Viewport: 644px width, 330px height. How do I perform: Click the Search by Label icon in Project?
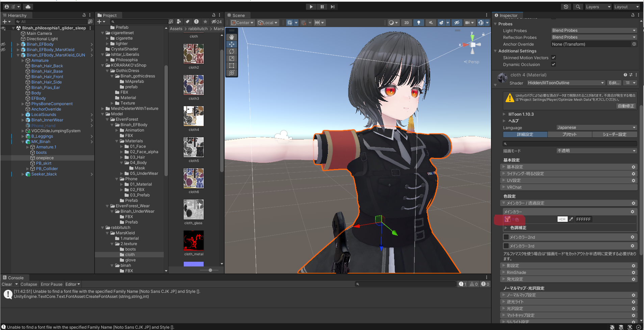(x=187, y=22)
